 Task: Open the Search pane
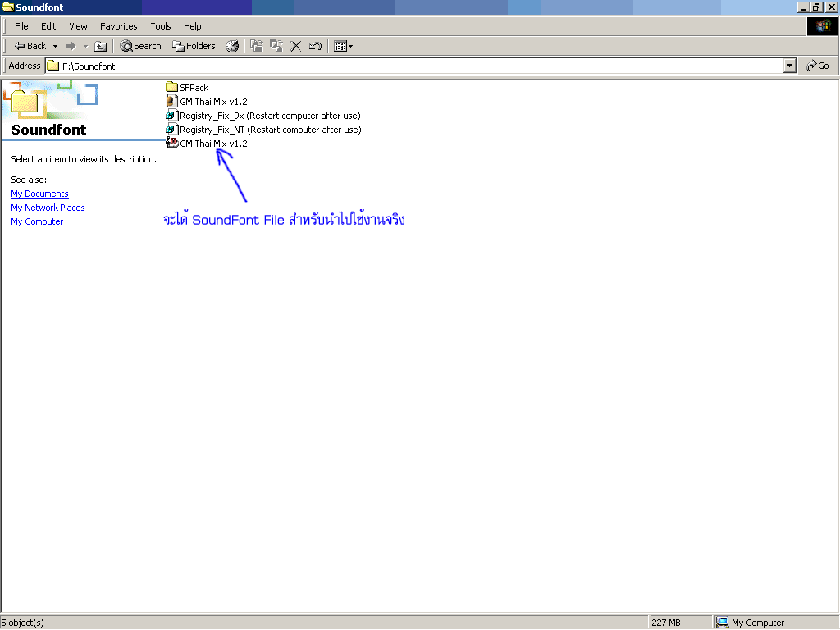(140, 46)
